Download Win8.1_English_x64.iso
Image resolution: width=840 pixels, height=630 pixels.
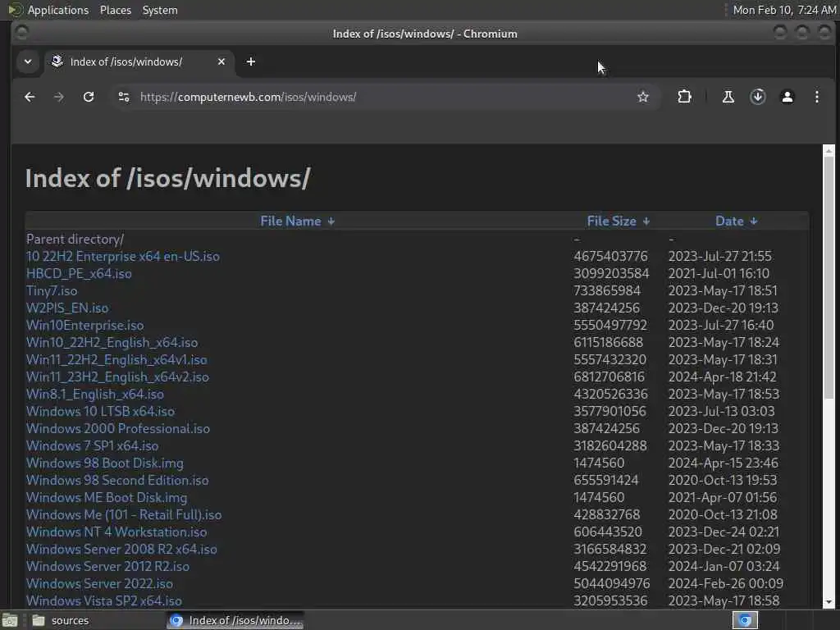tap(95, 394)
